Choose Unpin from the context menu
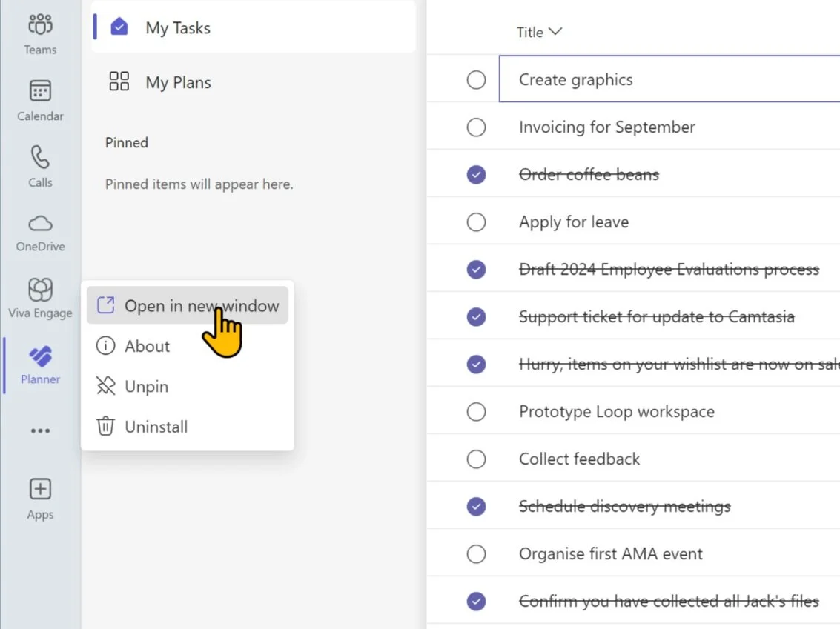Viewport: 840px width, 629px height. pyautogui.click(x=188, y=386)
